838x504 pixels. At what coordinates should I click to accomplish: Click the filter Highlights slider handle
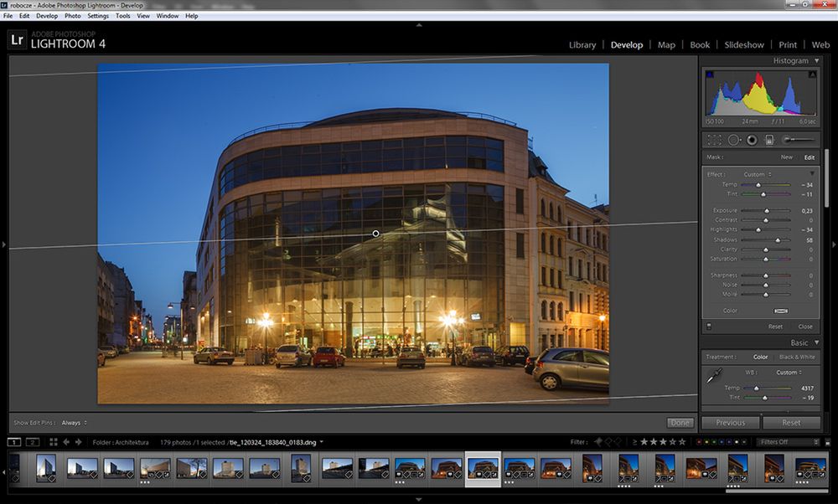(758, 230)
